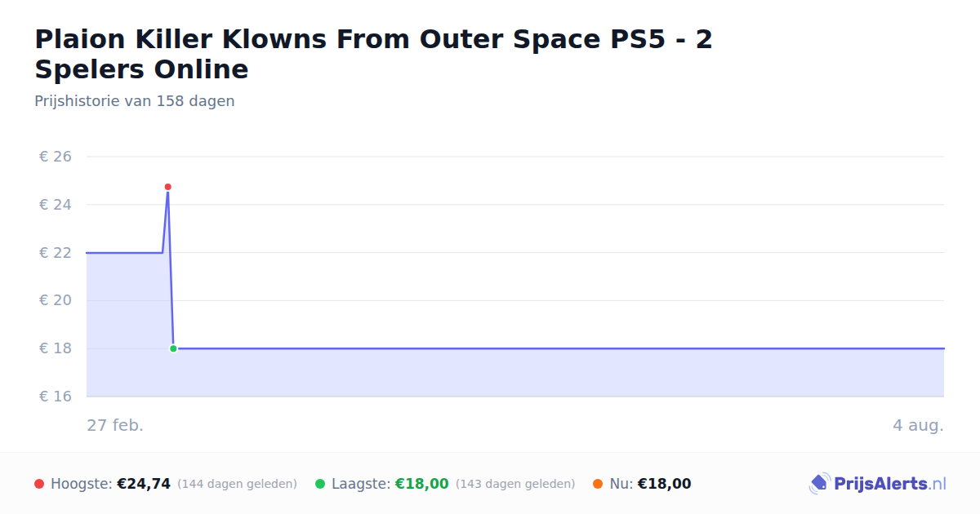Click the Prijshistorie van 158 dagen subtitle
The width and height of the screenshot is (980, 514).
pos(135,101)
